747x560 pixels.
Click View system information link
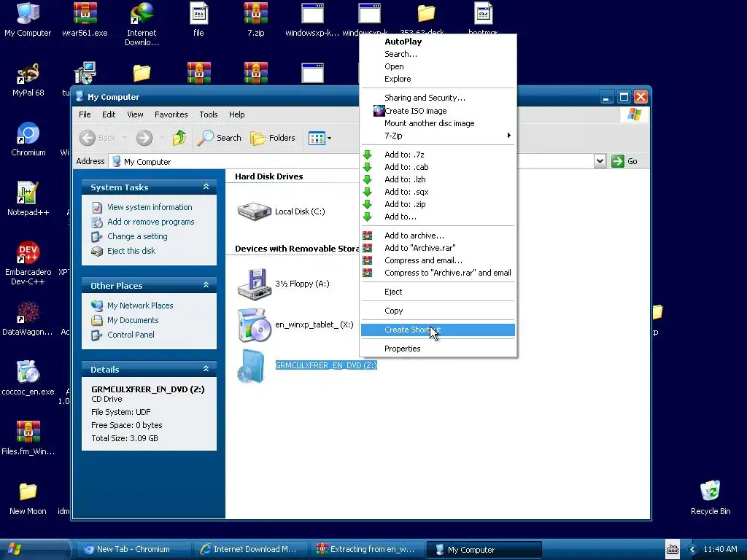coord(150,207)
